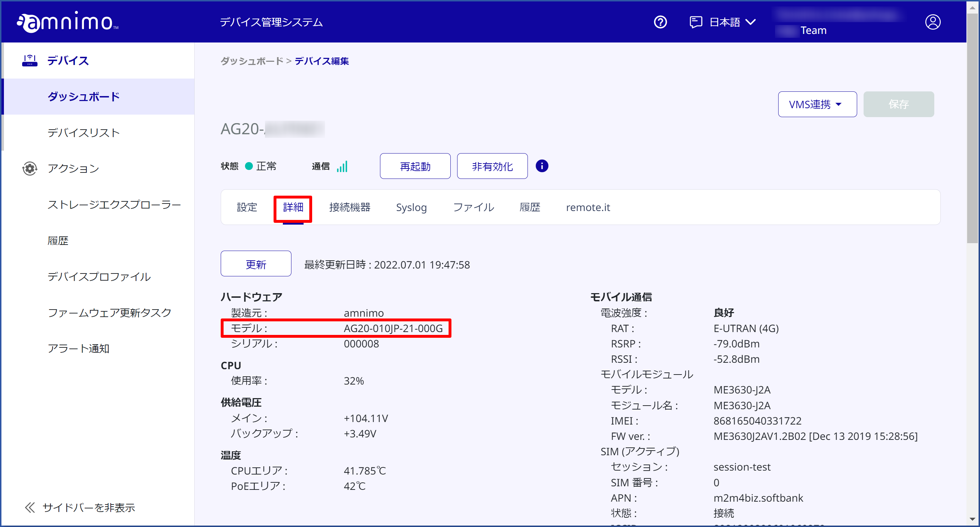The width and height of the screenshot is (980, 527).
Task: Open the feedback chat icon
Action: pos(695,22)
